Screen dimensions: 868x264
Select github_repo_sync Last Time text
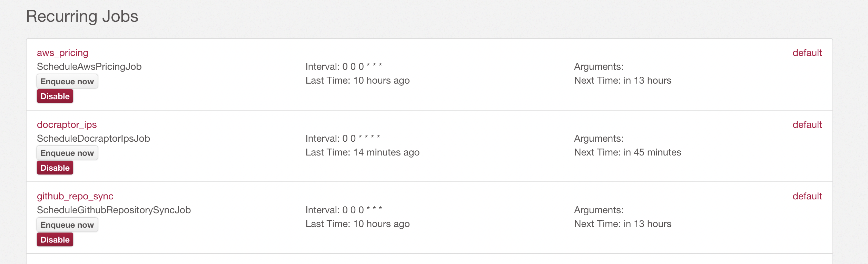pos(357,224)
